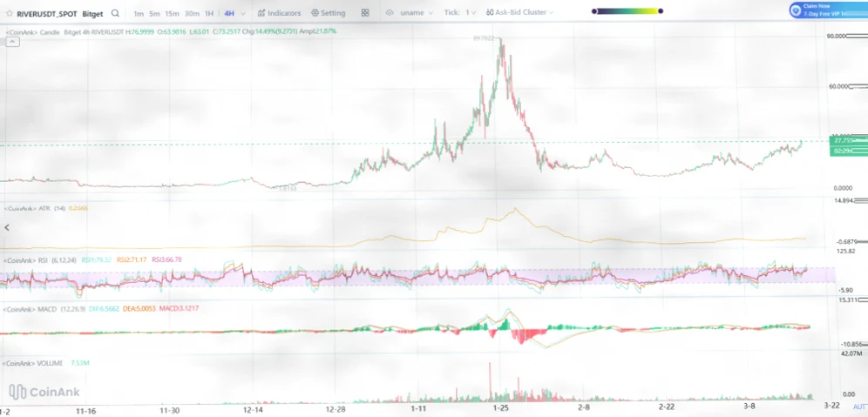The image size is (868, 417).
Task: Expand the left sidebar arrow
Action: [x=7, y=226]
